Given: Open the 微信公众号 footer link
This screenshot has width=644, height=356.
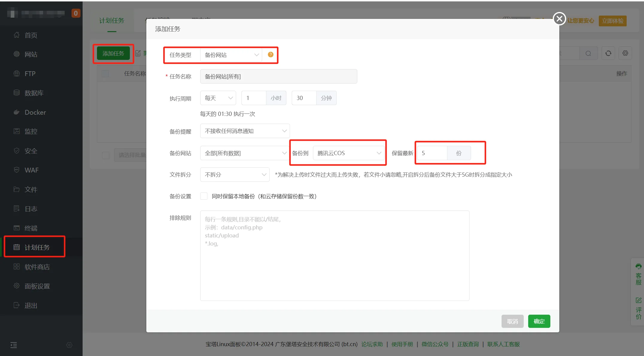Looking at the screenshot, I should pyautogui.click(x=435, y=344).
